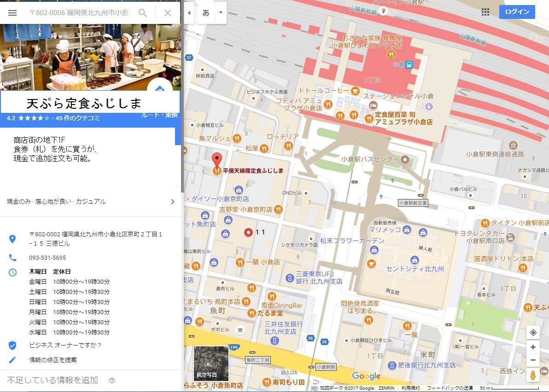The height and width of the screenshot is (392, 549).
Task: Open the Google apps grid icon
Action: [x=485, y=12]
